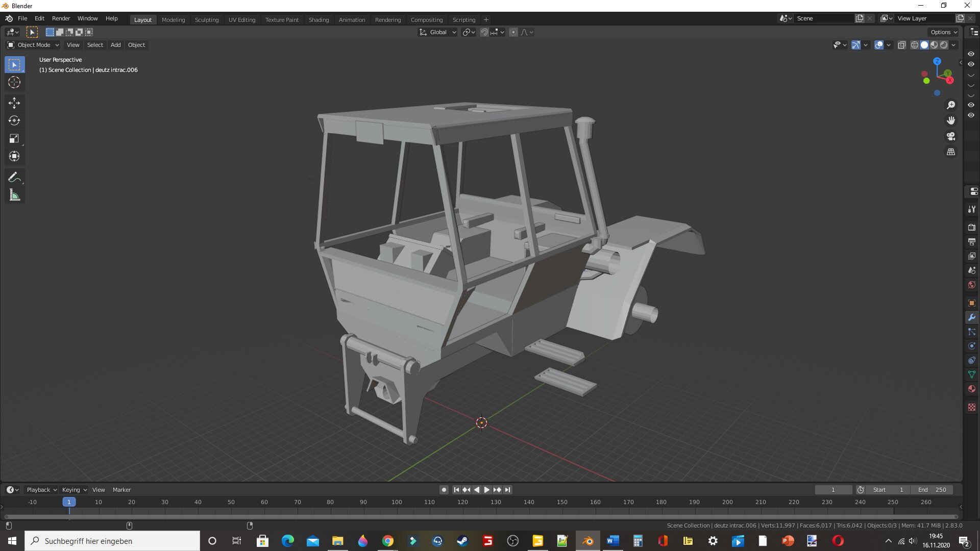Open the Render menu
980x551 pixels.
click(61, 18)
